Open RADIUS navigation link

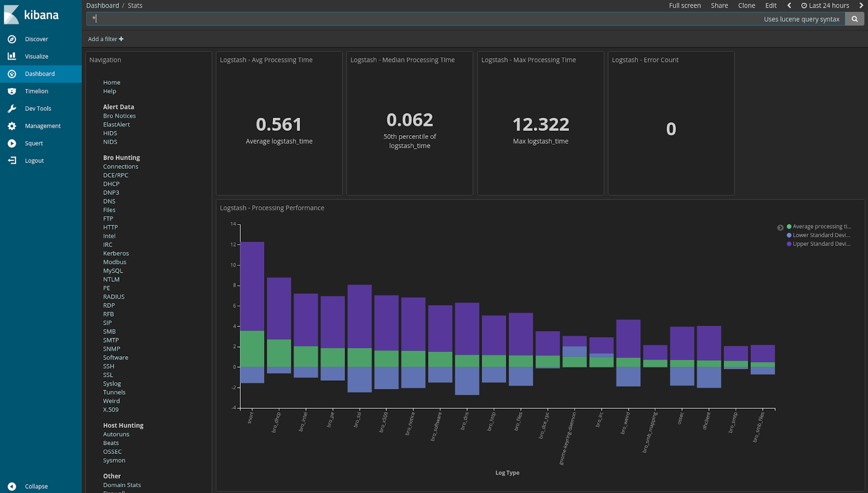click(114, 297)
